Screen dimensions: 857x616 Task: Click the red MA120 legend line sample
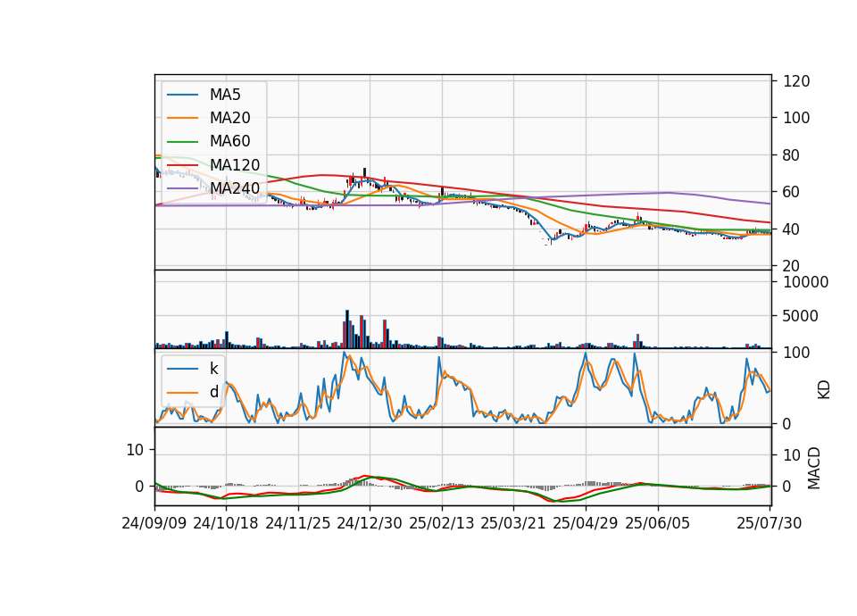(182, 165)
